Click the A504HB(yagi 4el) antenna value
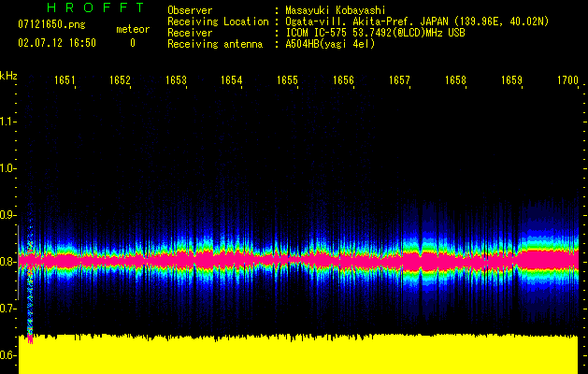The width and height of the screenshot is (588, 374). coord(330,44)
